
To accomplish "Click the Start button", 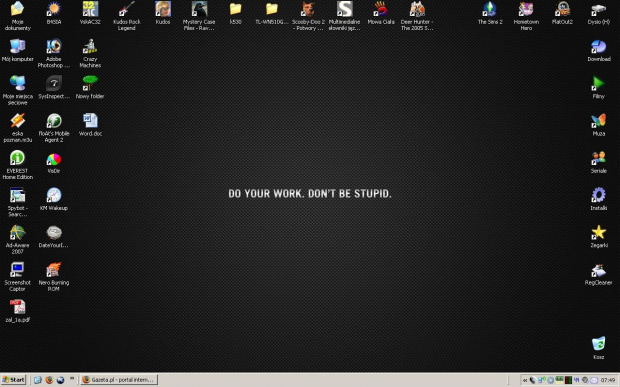I will click(x=13, y=380).
